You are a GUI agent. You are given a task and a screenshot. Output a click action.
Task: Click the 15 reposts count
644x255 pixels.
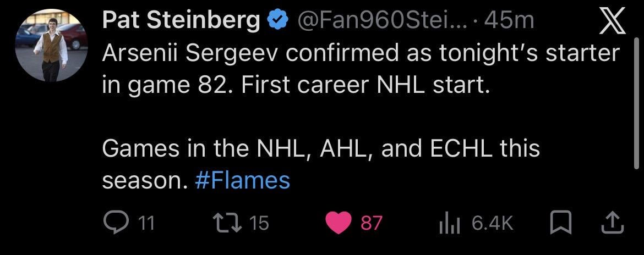259,223
